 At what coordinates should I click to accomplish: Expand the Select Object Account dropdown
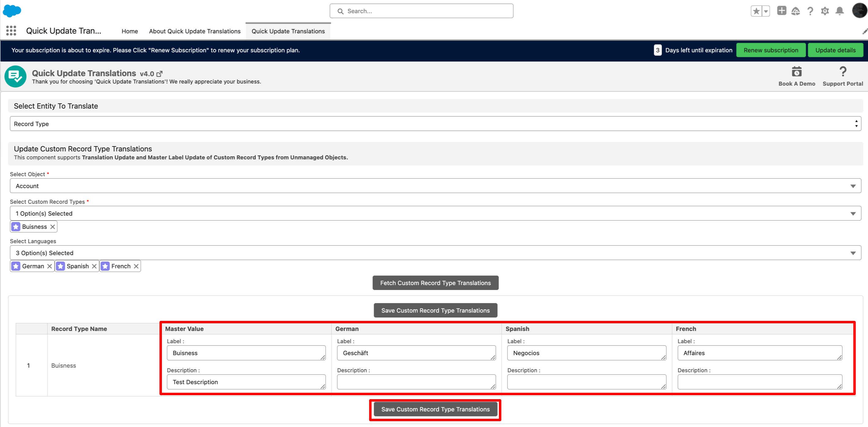coord(435,186)
